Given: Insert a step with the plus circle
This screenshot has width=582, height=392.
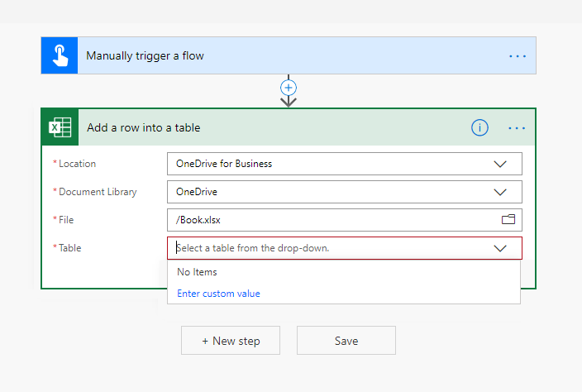Looking at the screenshot, I should pos(289,88).
